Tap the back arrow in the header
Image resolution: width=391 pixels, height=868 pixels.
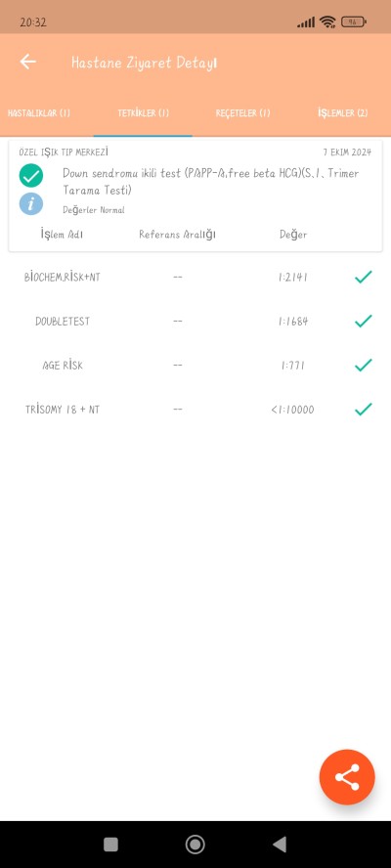pos(27,62)
